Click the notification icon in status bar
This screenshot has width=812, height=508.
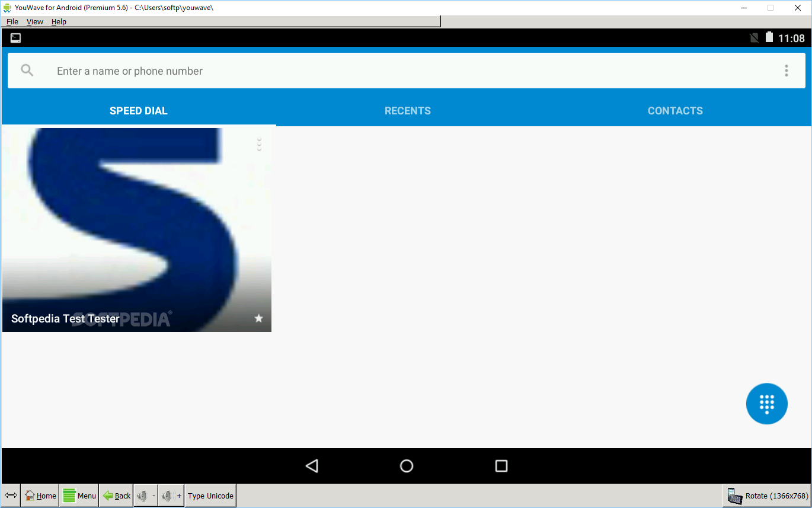click(x=16, y=38)
